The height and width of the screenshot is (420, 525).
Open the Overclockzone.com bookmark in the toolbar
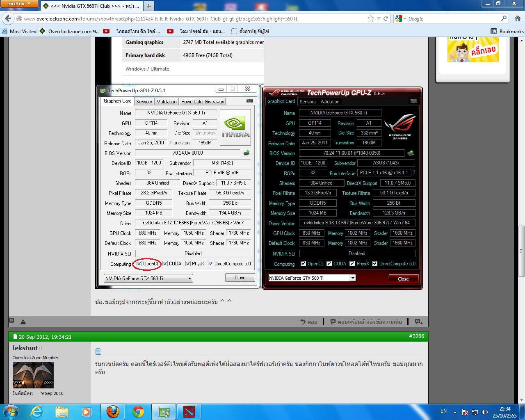point(70,31)
